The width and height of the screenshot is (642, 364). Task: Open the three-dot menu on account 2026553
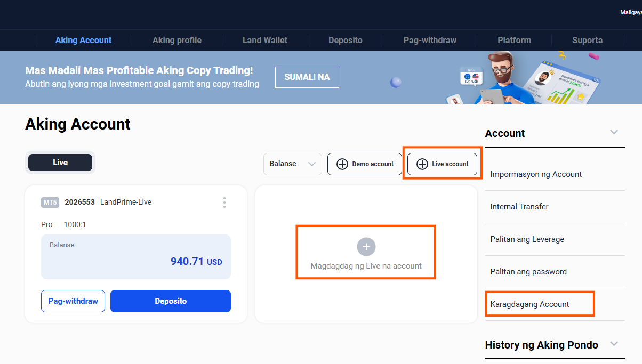224,203
